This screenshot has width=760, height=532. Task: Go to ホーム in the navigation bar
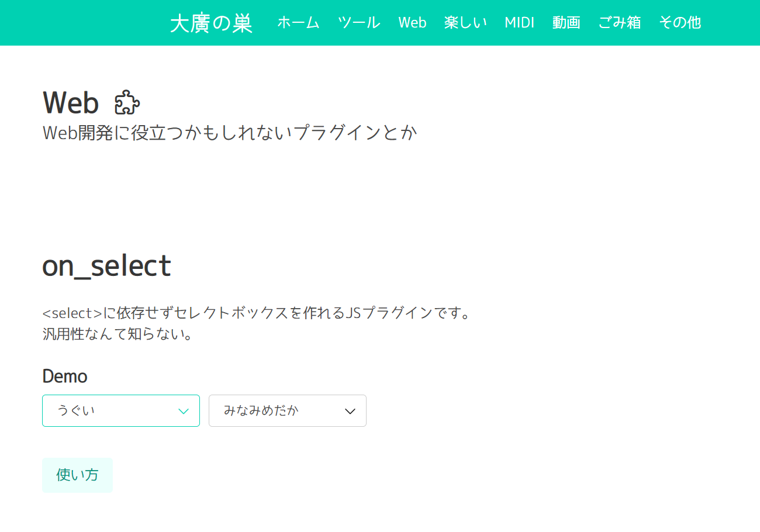point(298,23)
